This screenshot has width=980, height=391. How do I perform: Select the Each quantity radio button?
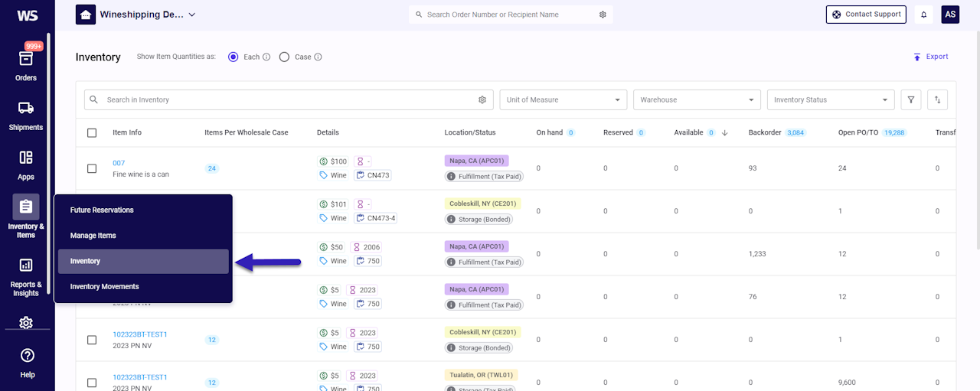coord(234,57)
